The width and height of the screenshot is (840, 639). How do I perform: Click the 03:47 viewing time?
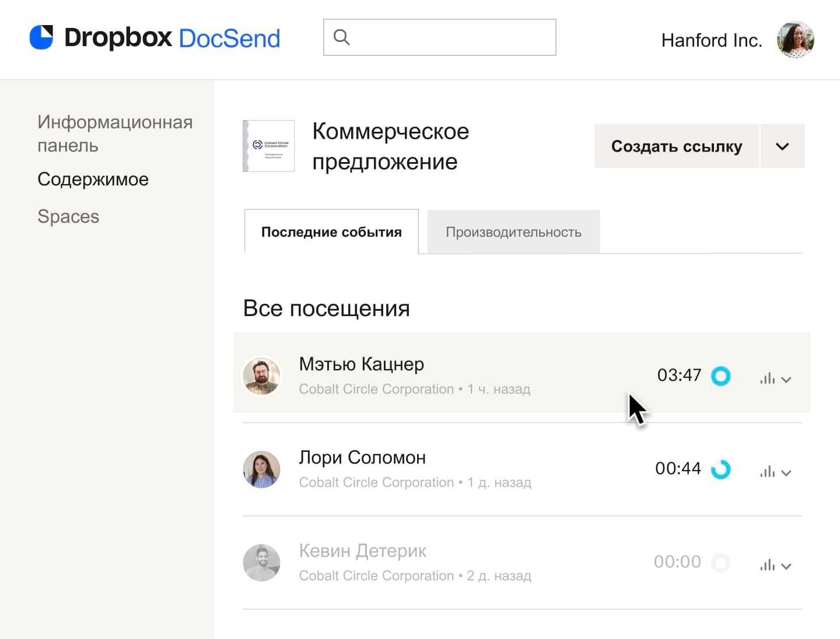679,375
